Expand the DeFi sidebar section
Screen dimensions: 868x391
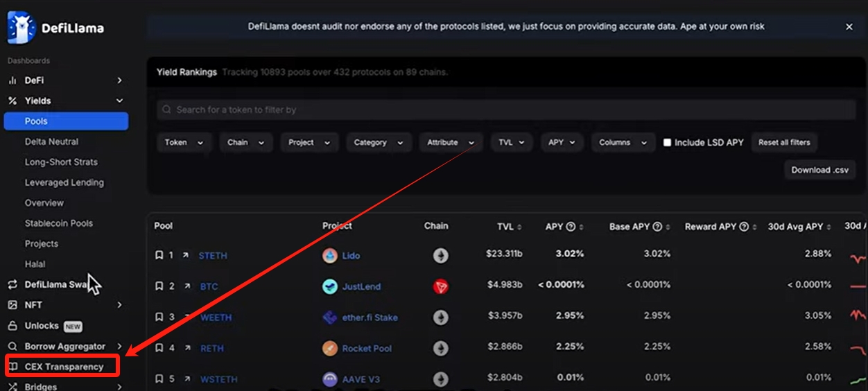[119, 80]
